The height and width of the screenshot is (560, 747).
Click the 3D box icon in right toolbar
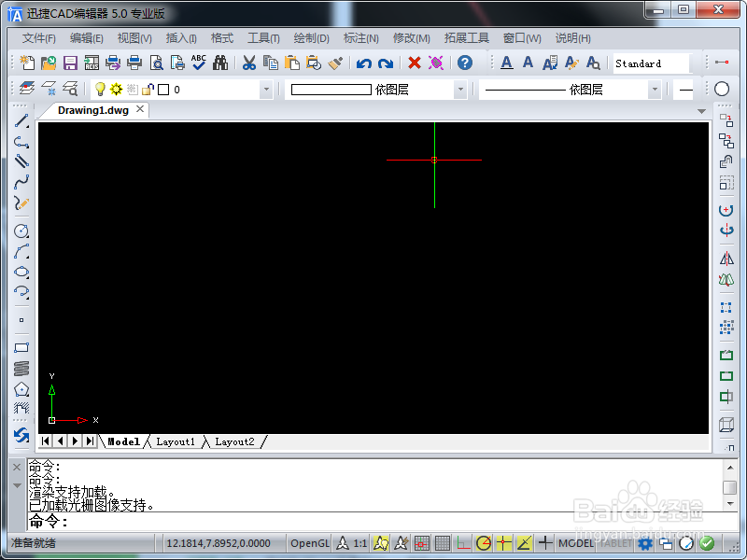726,425
